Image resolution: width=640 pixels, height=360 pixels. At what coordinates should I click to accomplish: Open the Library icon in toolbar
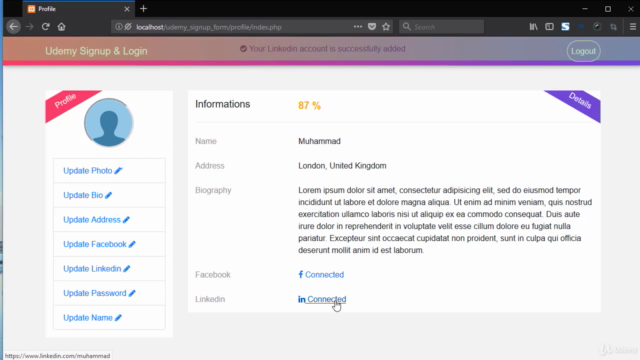[533, 27]
